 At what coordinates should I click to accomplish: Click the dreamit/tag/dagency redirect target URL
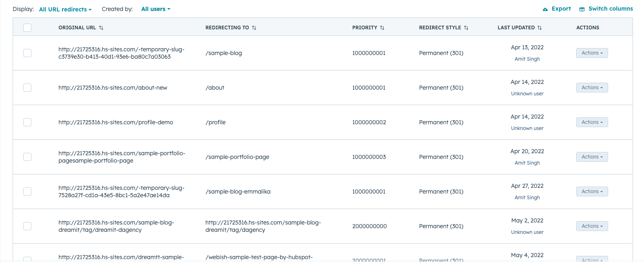263,226
